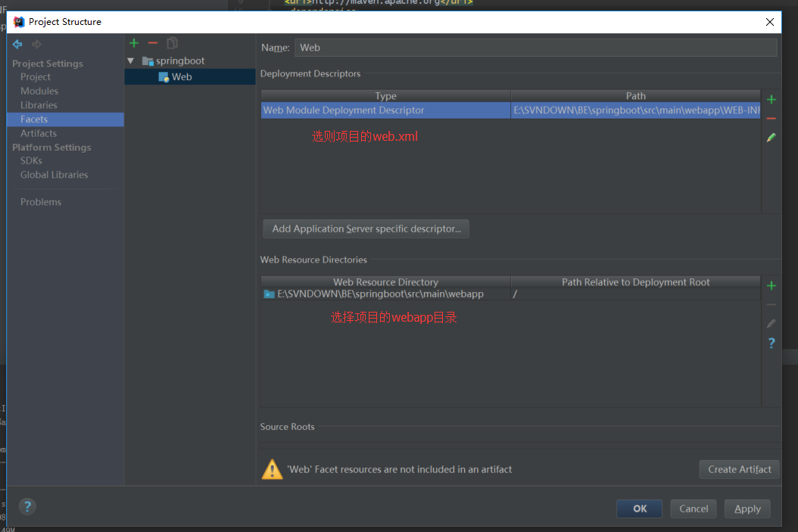Click the Type column header
The image size is (798, 532).
[x=385, y=96]
